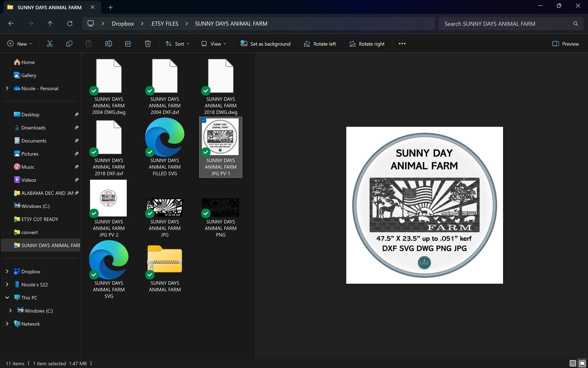Screen dimensions: 588x368
Task: Open Documents in the sidebar
Action: [30, 141]
